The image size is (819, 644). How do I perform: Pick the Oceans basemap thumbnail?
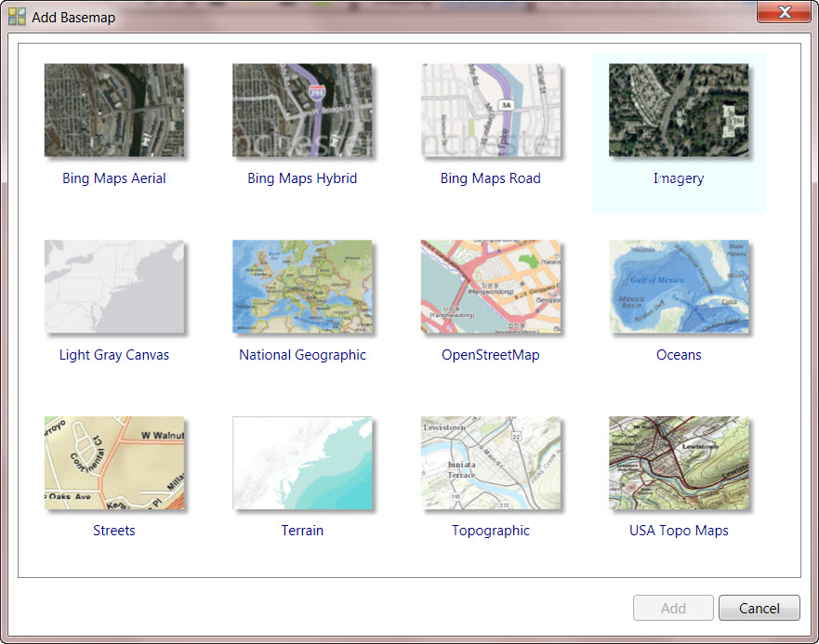tap(679, 286)
